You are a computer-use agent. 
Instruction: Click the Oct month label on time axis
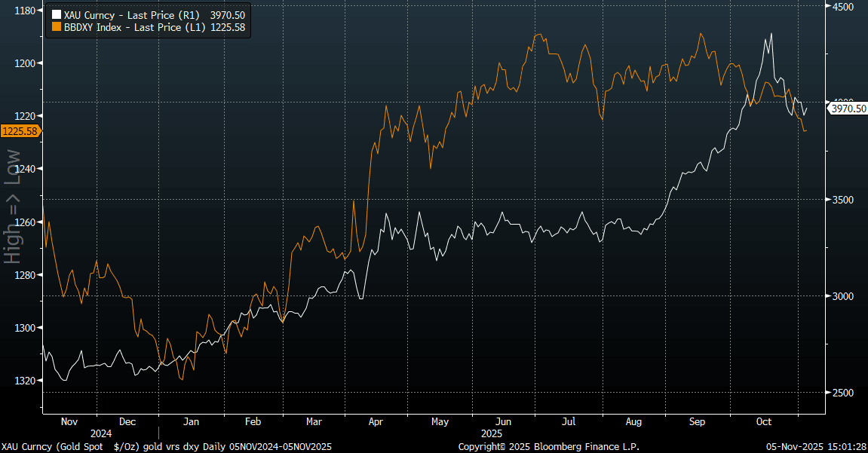[x=763, y=422]
